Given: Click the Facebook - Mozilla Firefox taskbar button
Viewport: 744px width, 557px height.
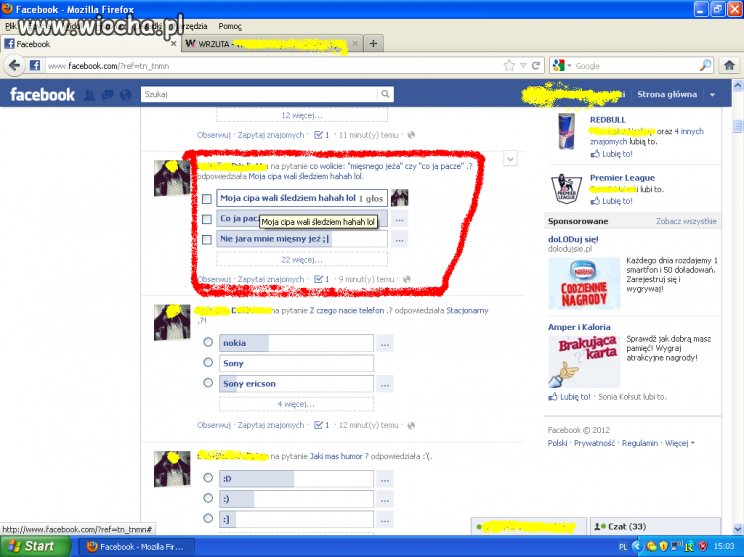Looking at the screenshot, I should (136, 547).
